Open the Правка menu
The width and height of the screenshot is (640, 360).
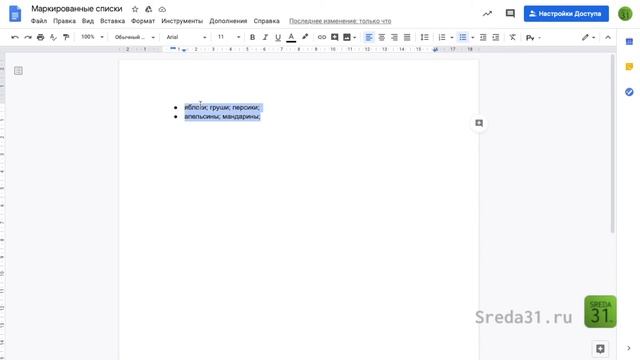[x=64, y=21]
